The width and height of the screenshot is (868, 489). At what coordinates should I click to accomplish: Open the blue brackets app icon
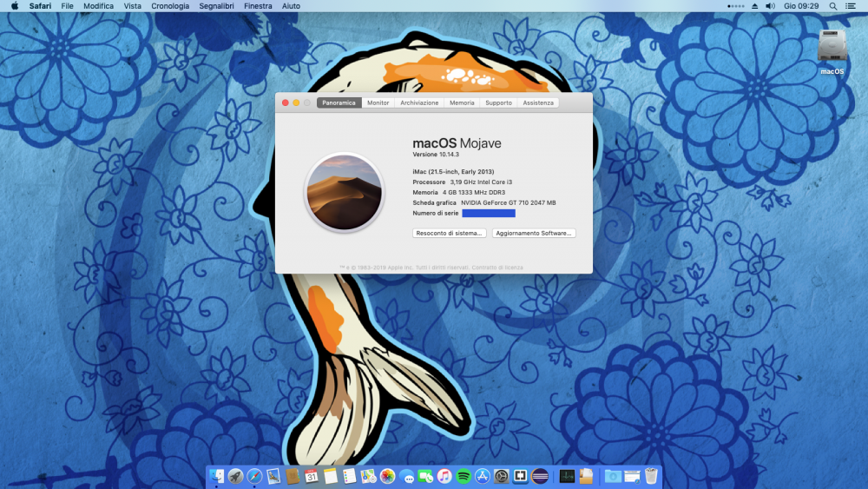tap(520, 476)
